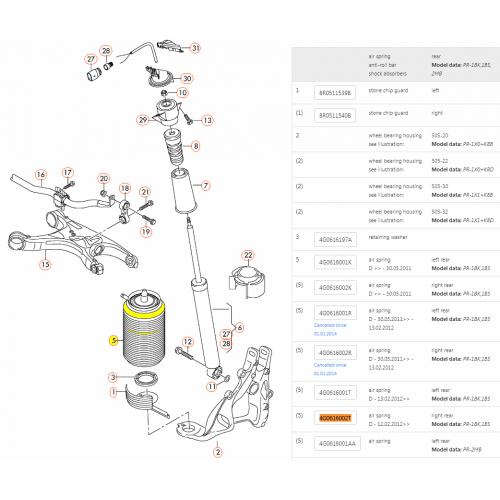Image resolution: width=500 pixels, height=500 pixels.
Task: Select highlighted callout 5 on air spring
Action: pos(114,340)
